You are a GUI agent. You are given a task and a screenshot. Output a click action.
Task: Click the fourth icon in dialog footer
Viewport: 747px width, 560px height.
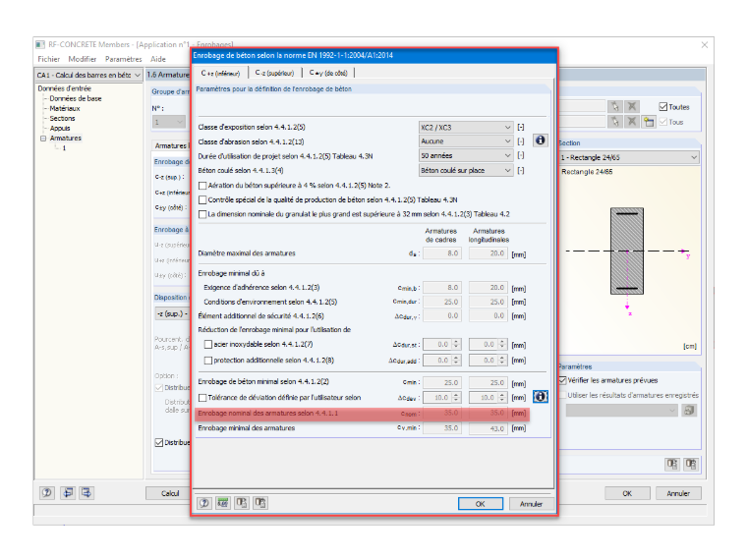click(x=260, y=503)
